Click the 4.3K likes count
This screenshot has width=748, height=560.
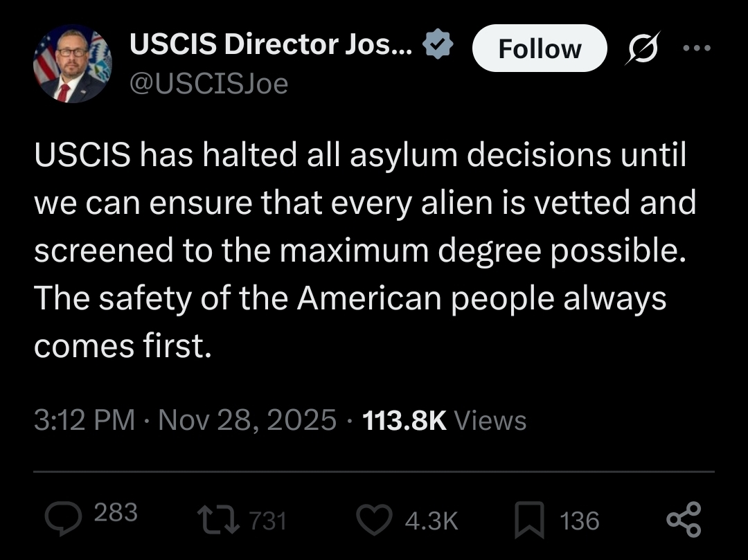431,521
